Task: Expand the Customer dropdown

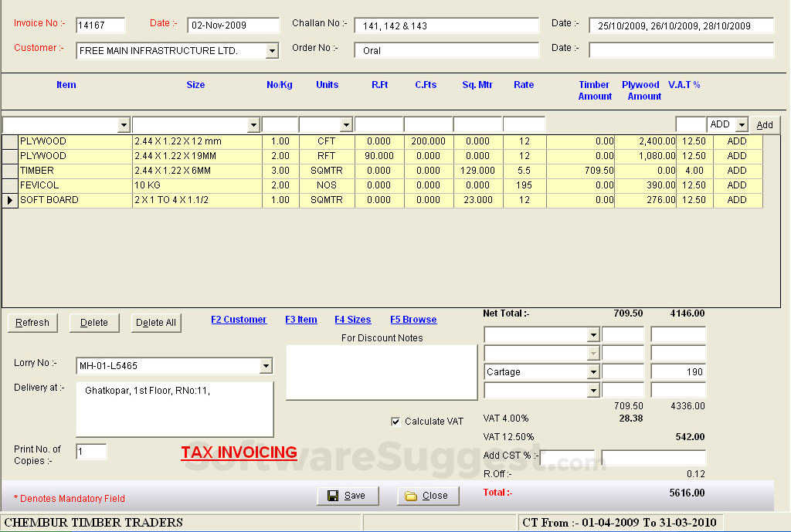Action: pos(272,51)
